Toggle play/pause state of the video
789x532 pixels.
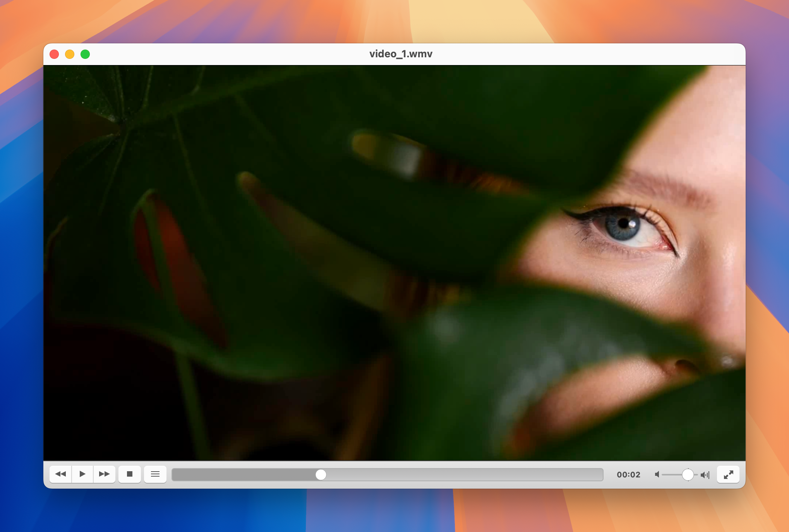click(82, 474)
